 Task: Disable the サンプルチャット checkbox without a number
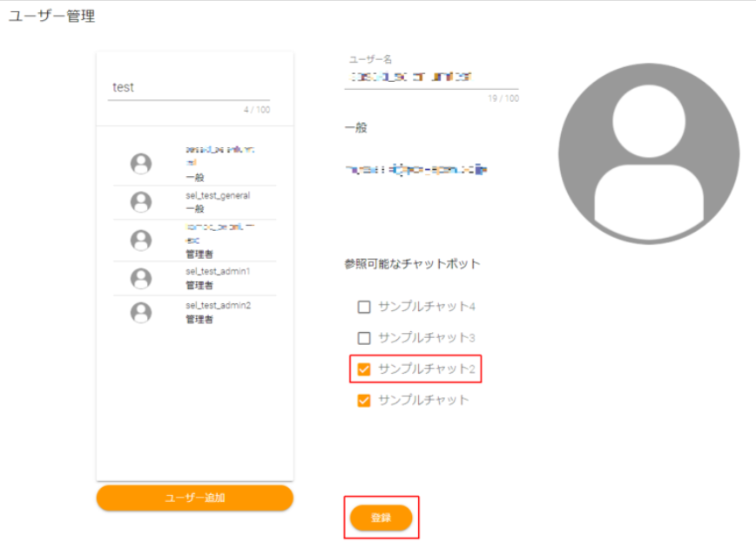click(364, 401)
